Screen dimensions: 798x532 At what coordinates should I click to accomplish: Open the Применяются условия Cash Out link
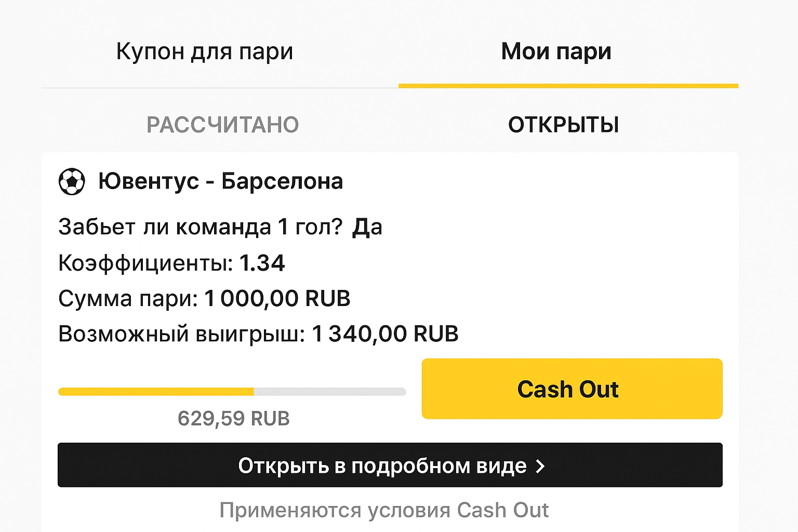[384, 510]
